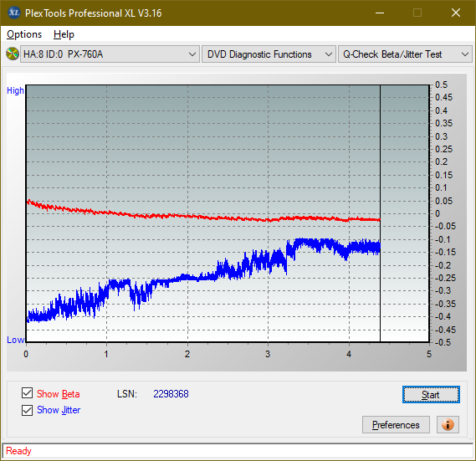This screenshot has height=461, width=476.
Task: Click the Start button
Action: point(431,395)
